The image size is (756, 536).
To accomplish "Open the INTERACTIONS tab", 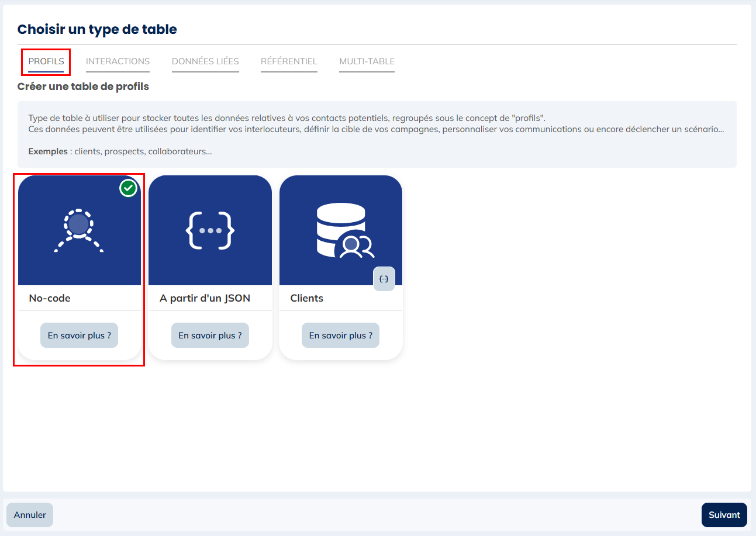I will click(118, 61).
